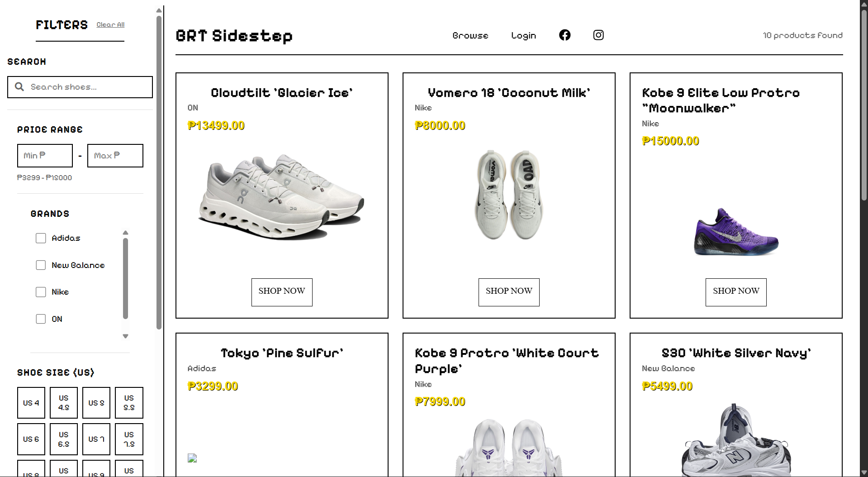Screen dimensions: 868x477
Task: Shop Now for Vomero 18 'Coconut Milk'
Action: (508, 292)
